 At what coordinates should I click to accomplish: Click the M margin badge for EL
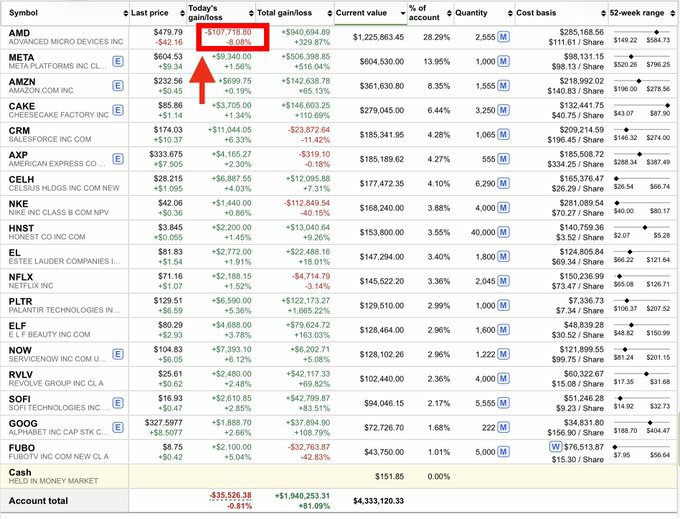pyautogui.click(x=503, y=257)
